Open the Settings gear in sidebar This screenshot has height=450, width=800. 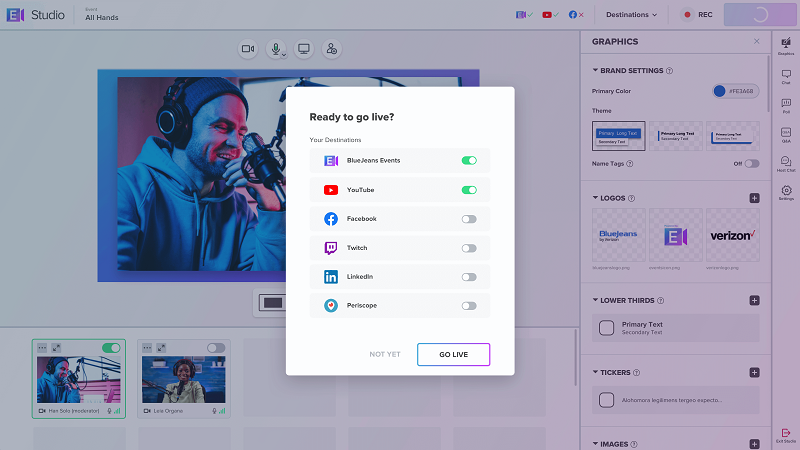[x=786, y=192]
